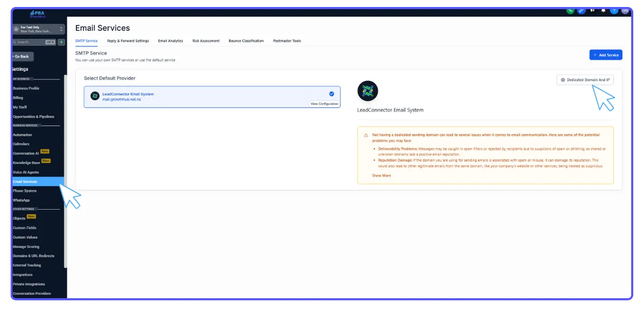The image size is (644, 310).
Task: Open Custom Values in sidebar
Action: coord(25,237)
